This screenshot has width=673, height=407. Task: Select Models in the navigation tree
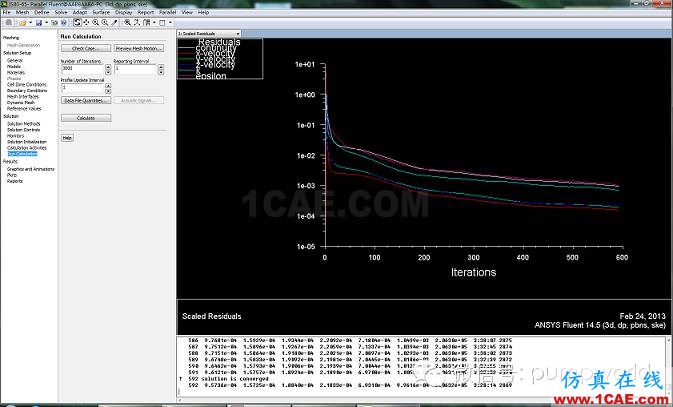[14, 67]
